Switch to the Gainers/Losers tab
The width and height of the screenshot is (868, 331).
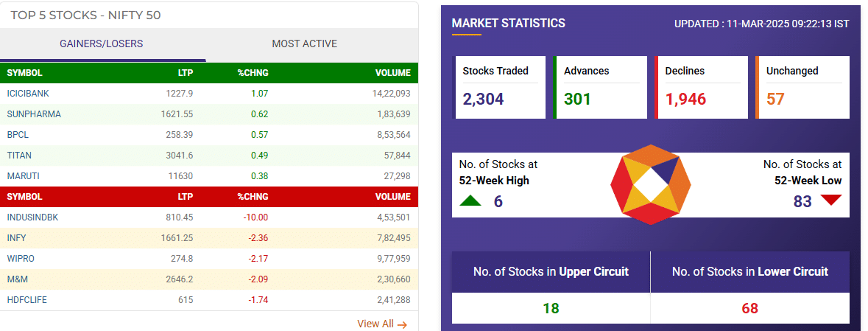(102, 43)
